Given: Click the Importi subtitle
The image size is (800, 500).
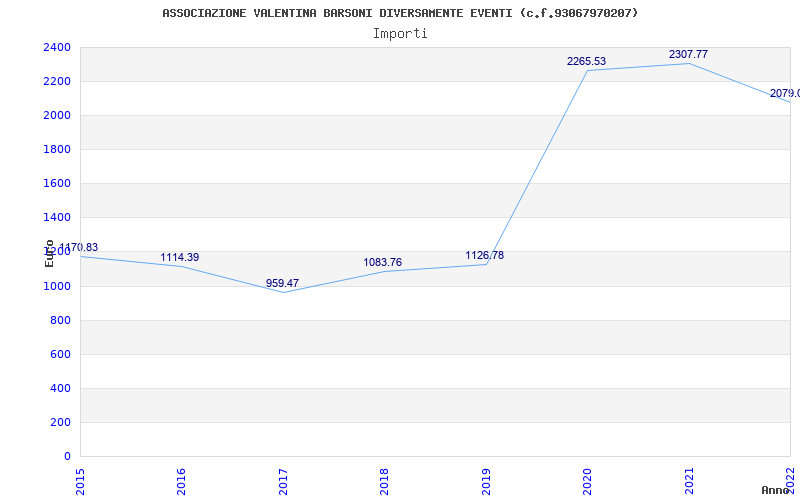Looking at the screenshot, I should [400, 34].
